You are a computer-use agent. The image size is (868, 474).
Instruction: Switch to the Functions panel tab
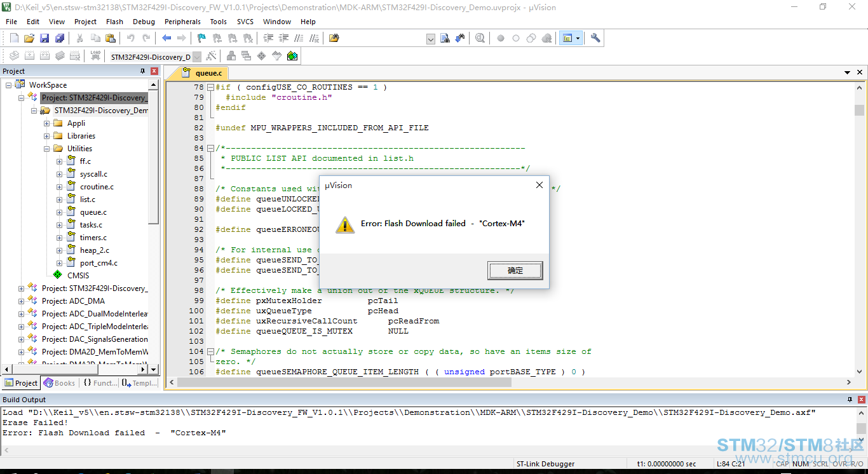click(x=100, y=383)
